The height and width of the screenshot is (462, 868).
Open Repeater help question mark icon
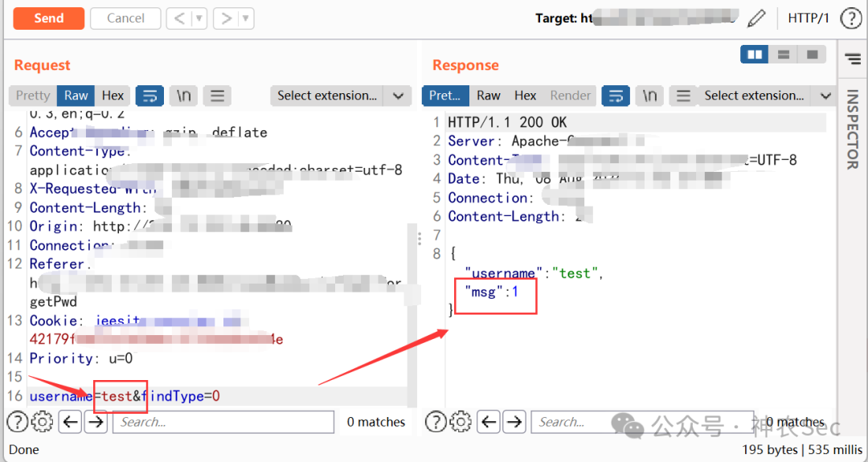pyautogui.click(x=850, y=18)
